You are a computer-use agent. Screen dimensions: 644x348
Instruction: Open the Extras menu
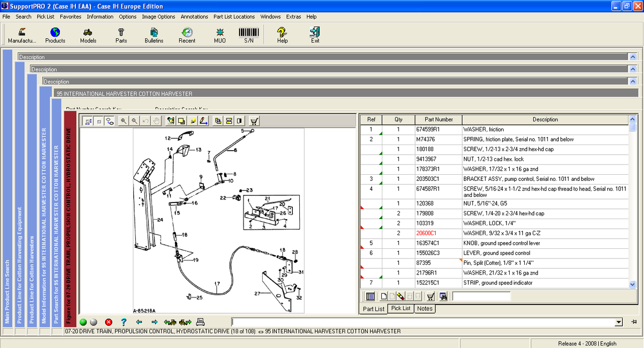293,17
